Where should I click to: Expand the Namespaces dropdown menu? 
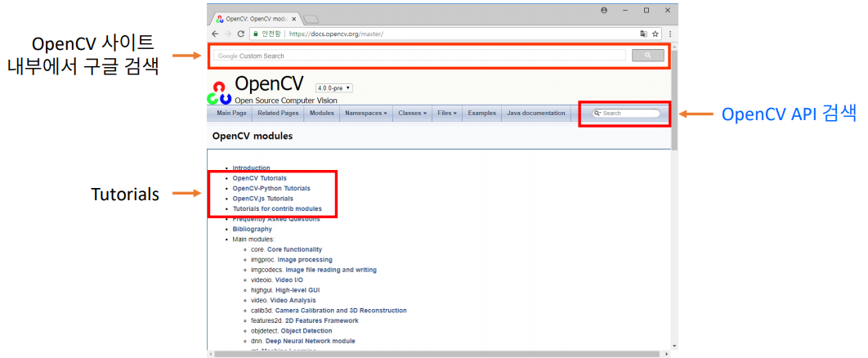(x=366, y=113)
